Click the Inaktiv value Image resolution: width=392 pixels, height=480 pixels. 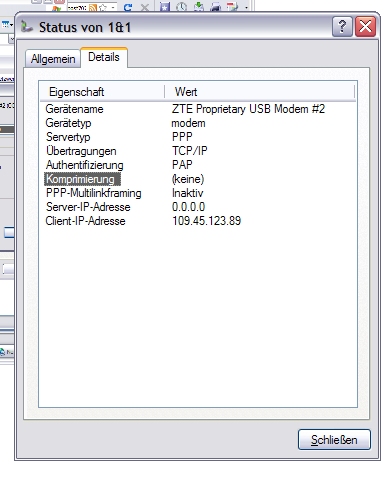coord(187,193)
